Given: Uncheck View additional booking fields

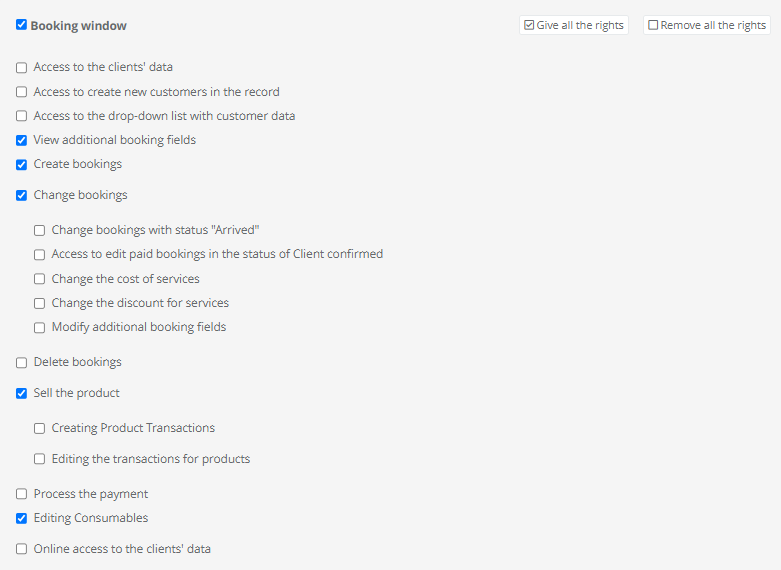Looking at the screenshot, I should (x=22, y=140).
